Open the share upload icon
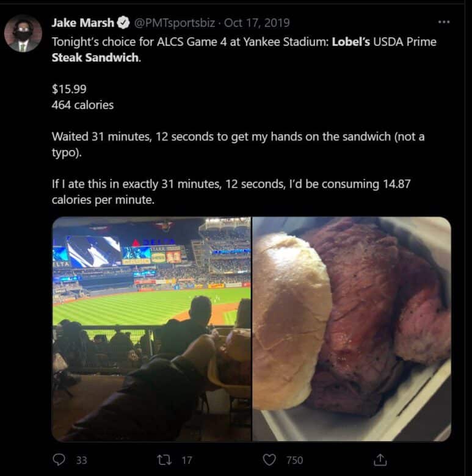The height and width of the screenshot is (476, 472). [x=380, y=460]
